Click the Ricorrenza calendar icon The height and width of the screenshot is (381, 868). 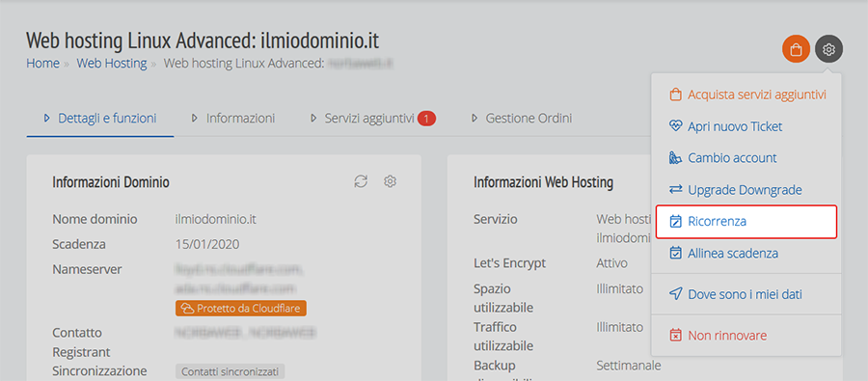[675, 222]
